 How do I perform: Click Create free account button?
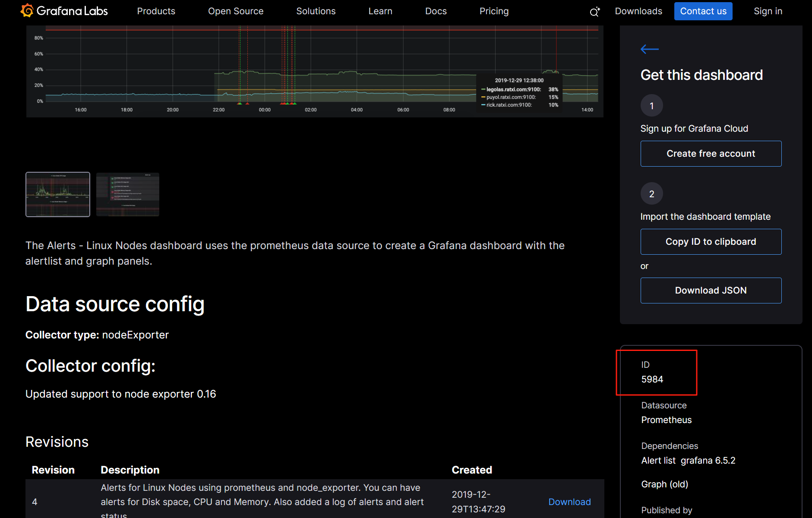pos(711,154)
